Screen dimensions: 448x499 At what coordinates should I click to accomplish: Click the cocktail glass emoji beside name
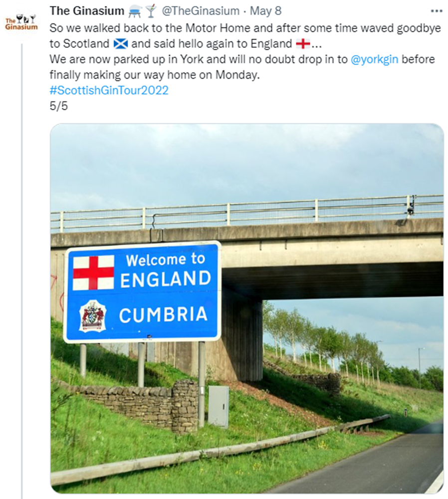pos(151,10)
